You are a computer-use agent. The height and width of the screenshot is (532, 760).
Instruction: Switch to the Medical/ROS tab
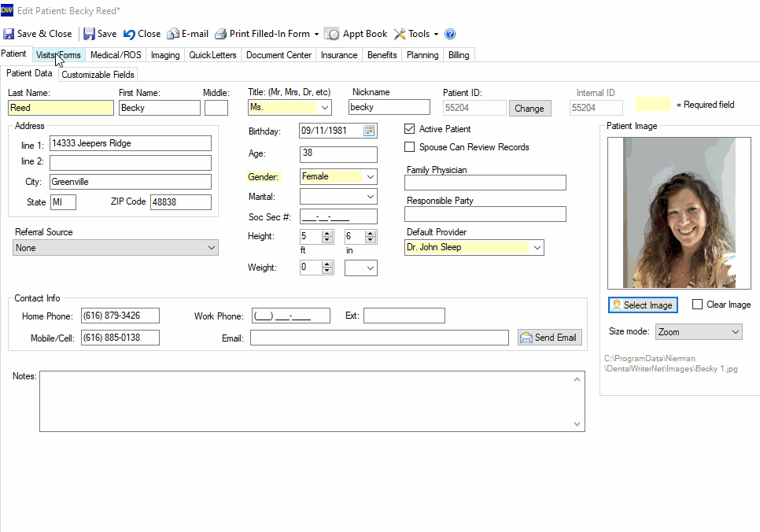pyautogui.click(x=116, y=55)
